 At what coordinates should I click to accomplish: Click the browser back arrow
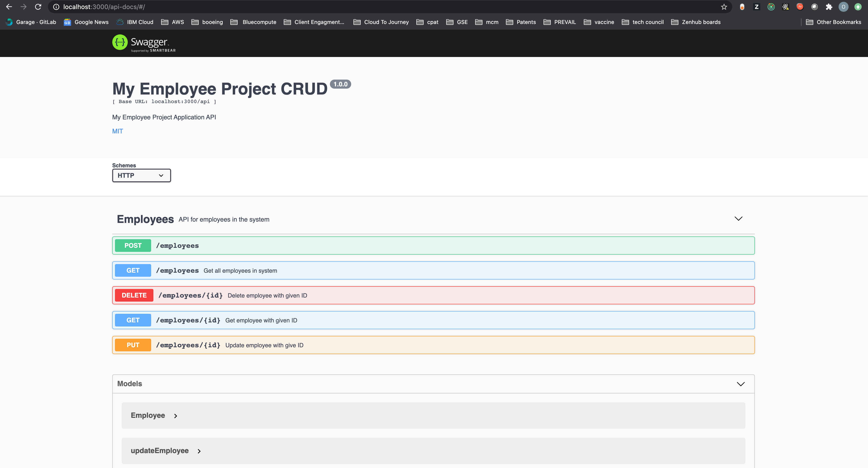(x=9, y=7)
